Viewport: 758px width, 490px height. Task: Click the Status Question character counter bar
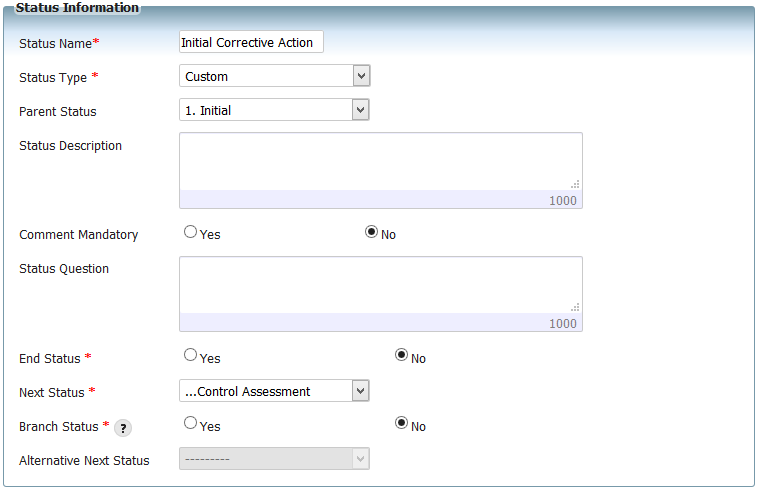pos(381,323)
